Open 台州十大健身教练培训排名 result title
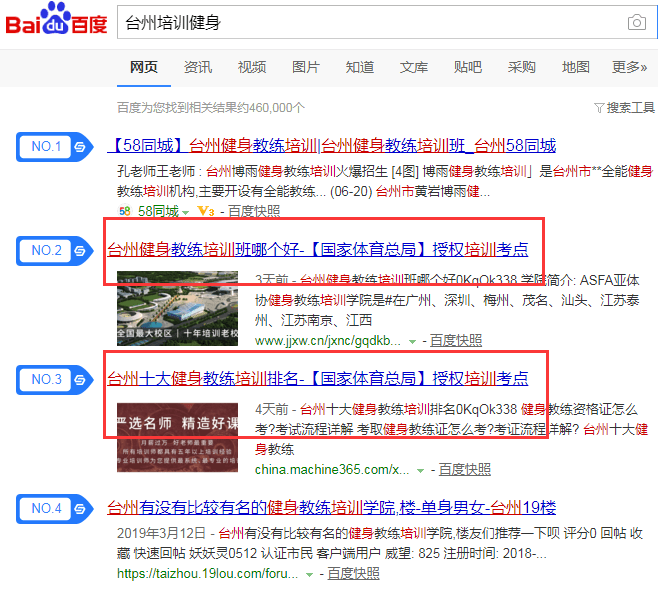This screenshot has height=593, width=658. click(x=318, y=378)
